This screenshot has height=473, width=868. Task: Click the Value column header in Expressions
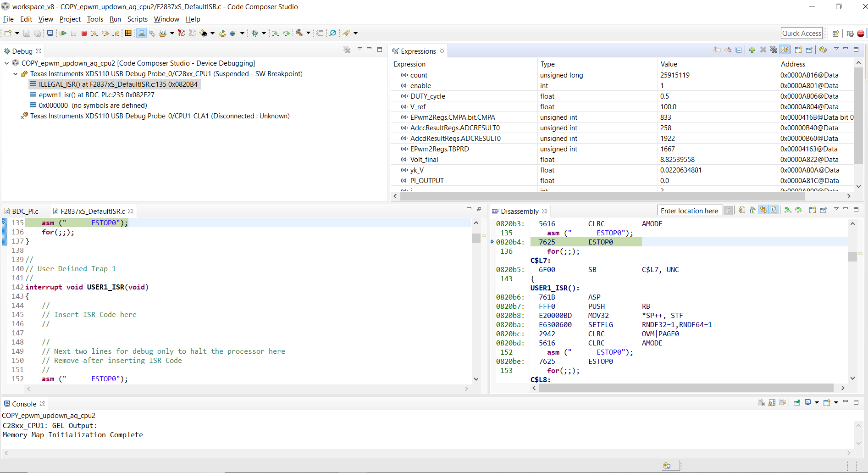click(x=717, y=64)
